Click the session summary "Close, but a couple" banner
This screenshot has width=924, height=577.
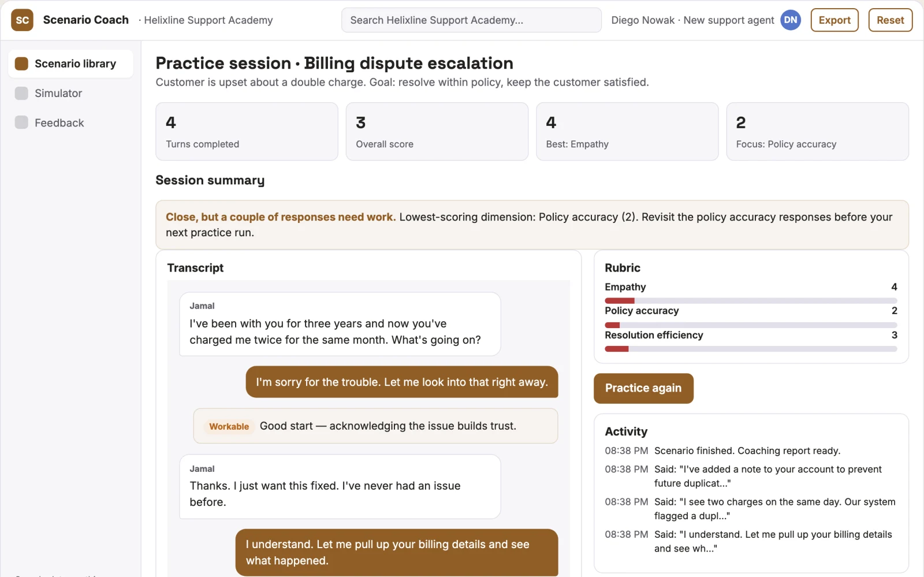(x=532, y=225)
